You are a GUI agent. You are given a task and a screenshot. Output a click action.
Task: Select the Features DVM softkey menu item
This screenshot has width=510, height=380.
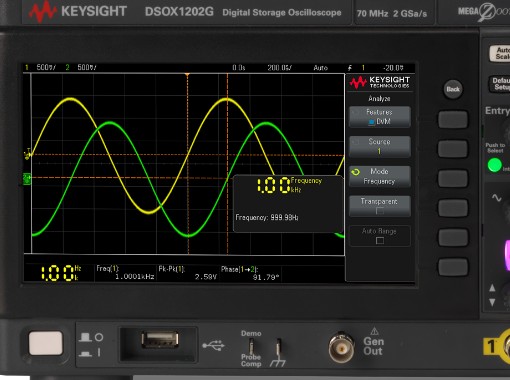(x=379, y=117)
